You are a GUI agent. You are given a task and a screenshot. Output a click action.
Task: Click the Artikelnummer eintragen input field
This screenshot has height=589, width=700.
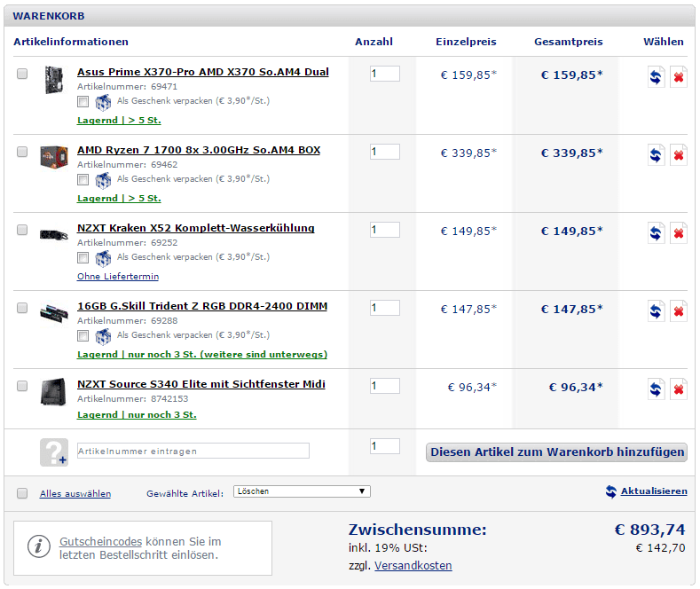[193, 451]
